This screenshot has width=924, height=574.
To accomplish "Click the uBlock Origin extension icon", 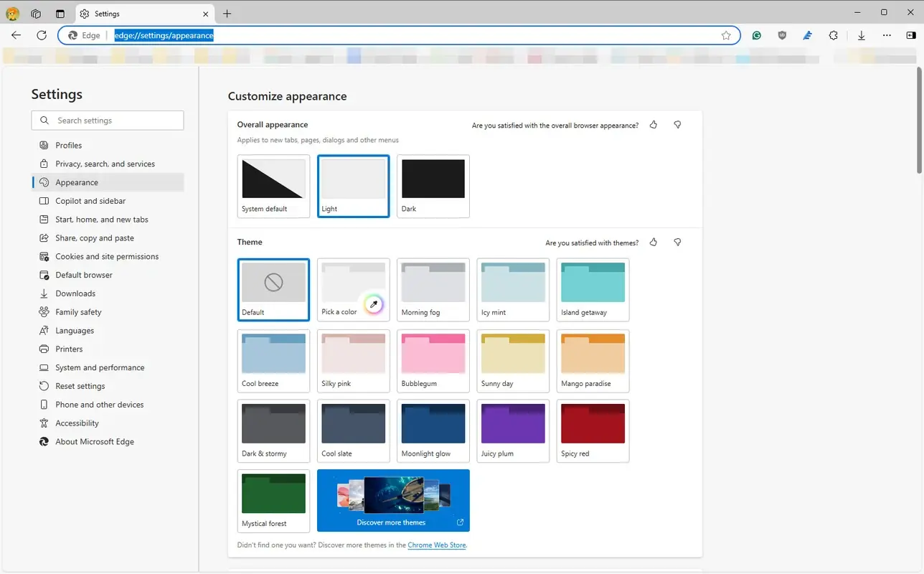I will pyautogui.click(x=782, y=34).
